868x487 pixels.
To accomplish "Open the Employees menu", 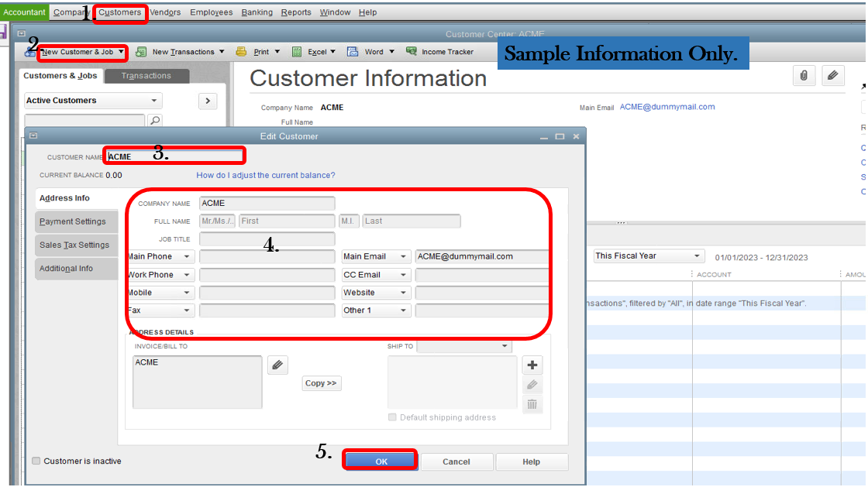I will [211, 12].
